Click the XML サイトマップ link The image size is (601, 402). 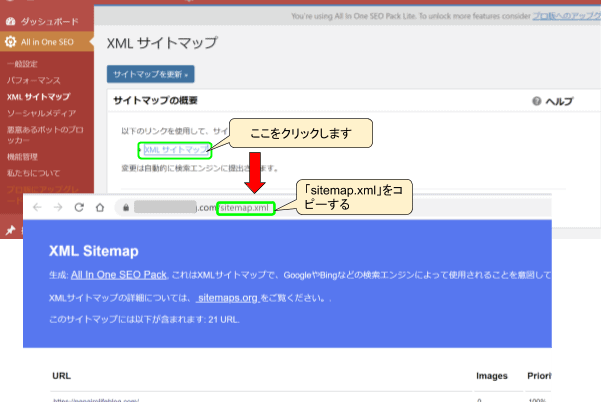pos(176,149)
